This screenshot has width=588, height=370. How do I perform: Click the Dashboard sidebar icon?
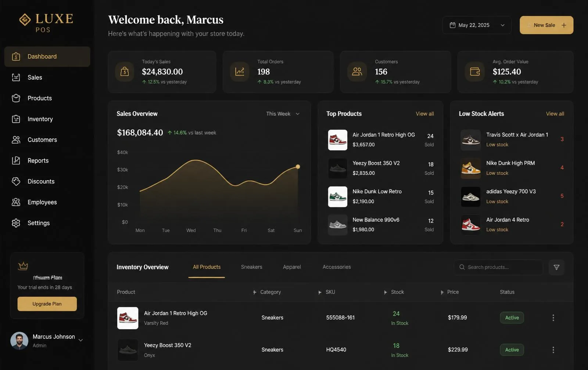[x=16, y=57]
